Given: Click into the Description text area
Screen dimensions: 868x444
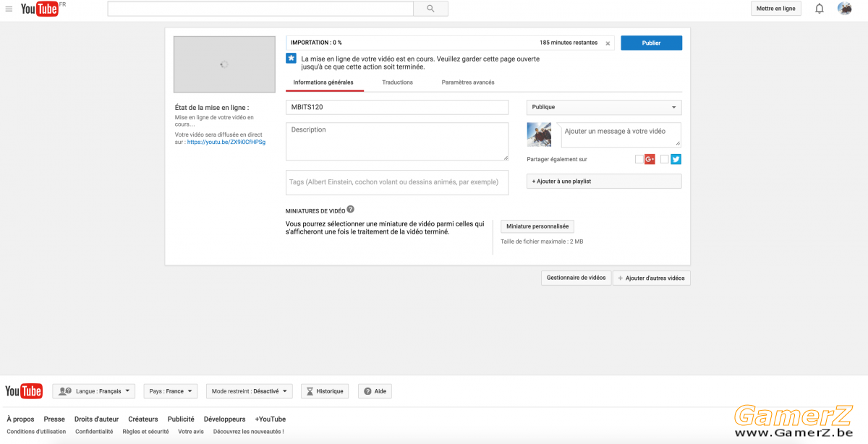Looking at the screenshot, I should click(x=397, y=142).
